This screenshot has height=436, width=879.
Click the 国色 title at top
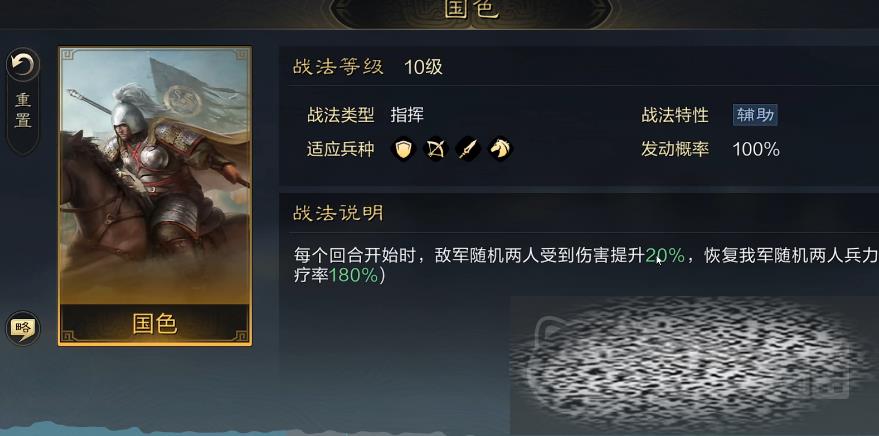coord(471,9)
